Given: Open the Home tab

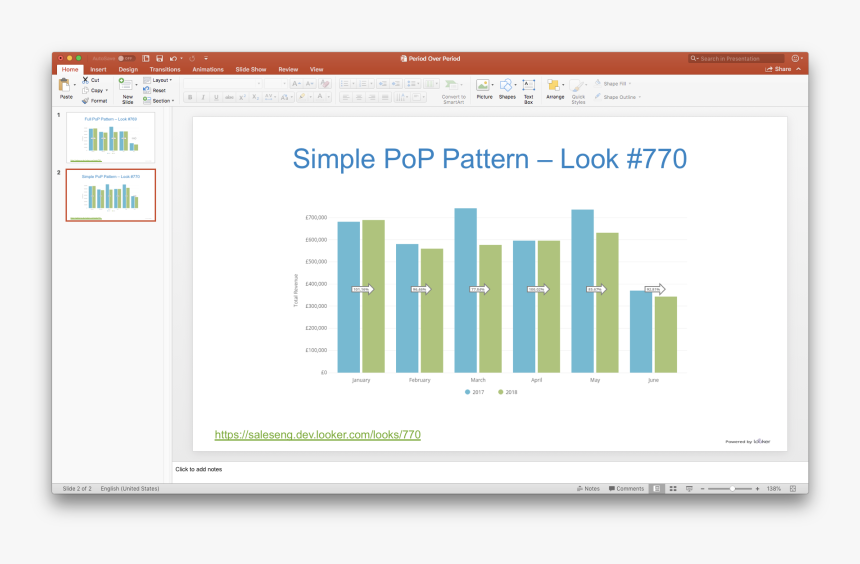Looking at the screenshot, I should coord(70,69).
